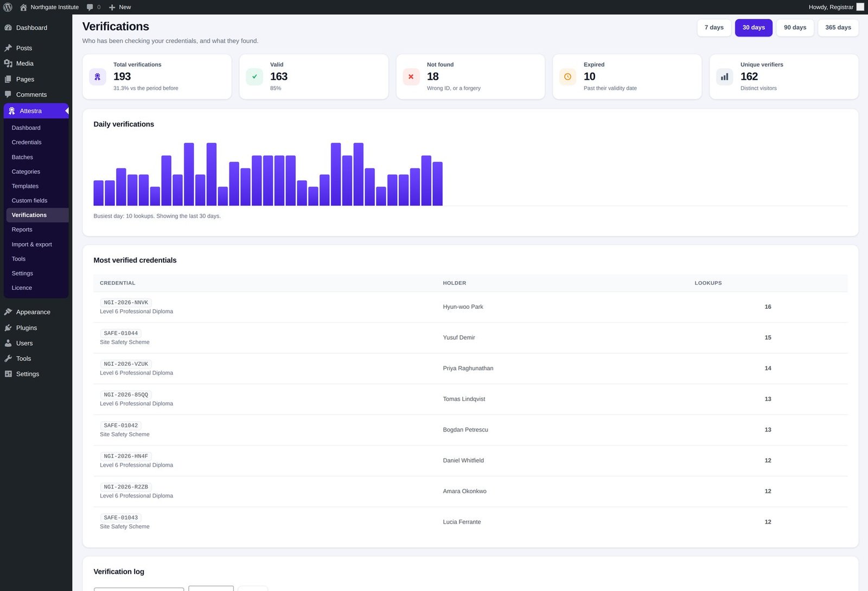Click the Users person icon

(8, 343)
